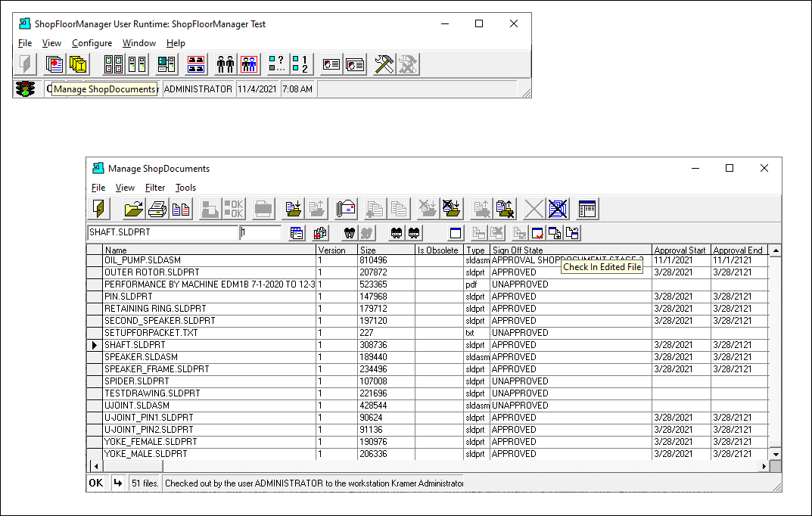Click the window with red checkmark icon
The height and width of the screenshot is (516, 812).
(x=537, y=233)
